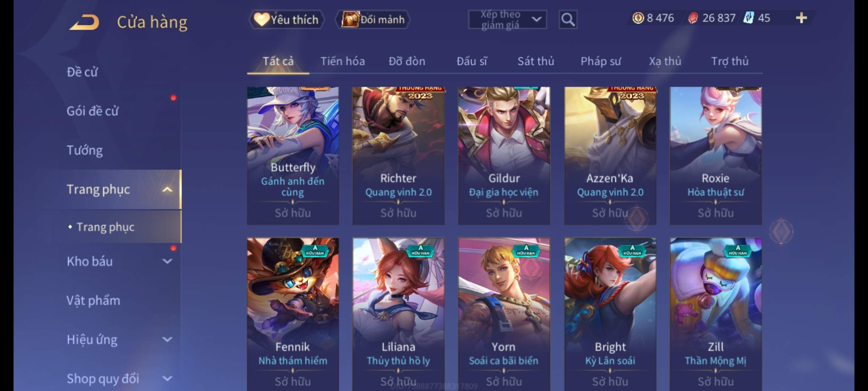Viewport: 868px width, 391px height.
Task: Tap the back arrow icon beside Cửa hàng
Action: pyautogui.click(x=85, y=22)
